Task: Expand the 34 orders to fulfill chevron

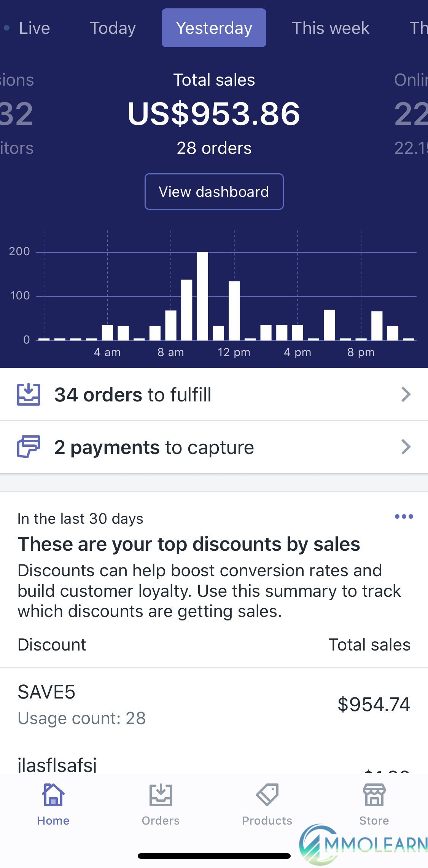Action: [406, 394]
